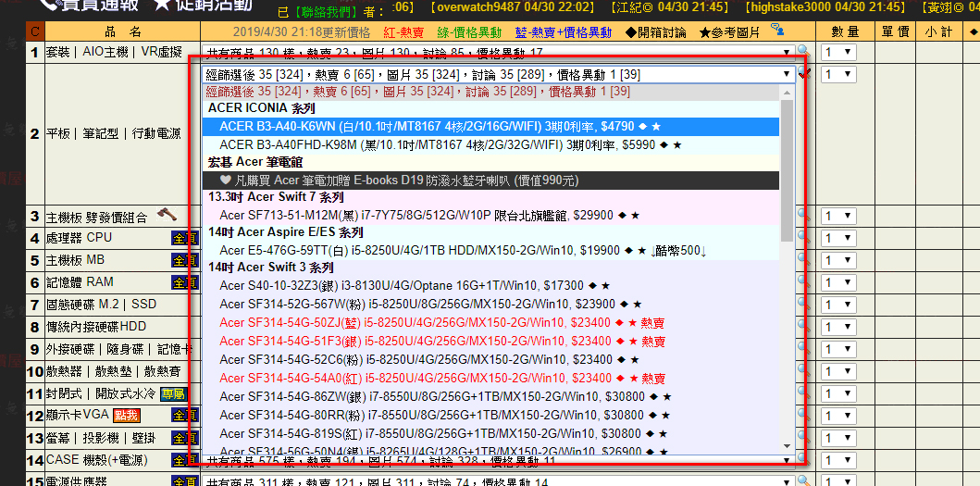
Task: Click the dropdown list scrollbar thumb
Action: (787, 170)
